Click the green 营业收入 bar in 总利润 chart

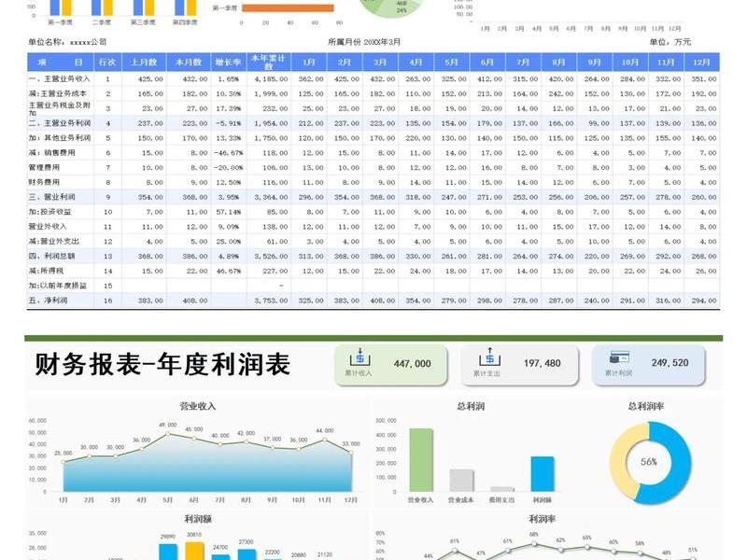pyautogui.click(x=421, y=460)
